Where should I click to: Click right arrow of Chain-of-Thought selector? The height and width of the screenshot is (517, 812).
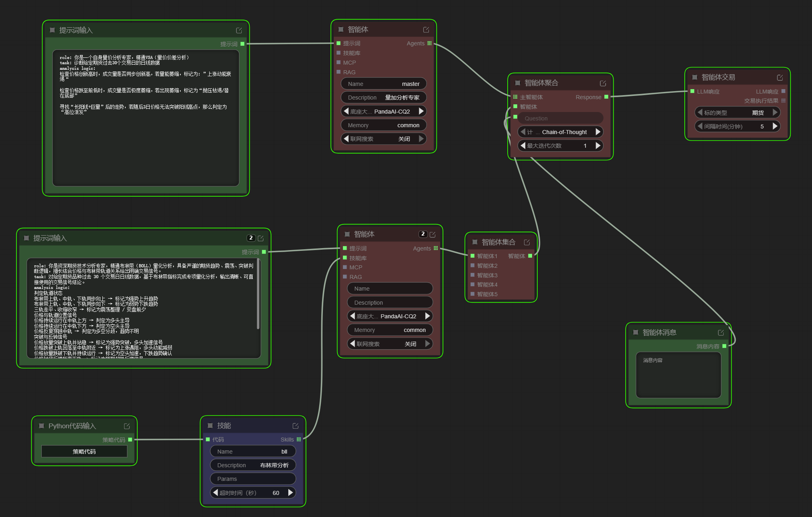(x=598, y=132)
